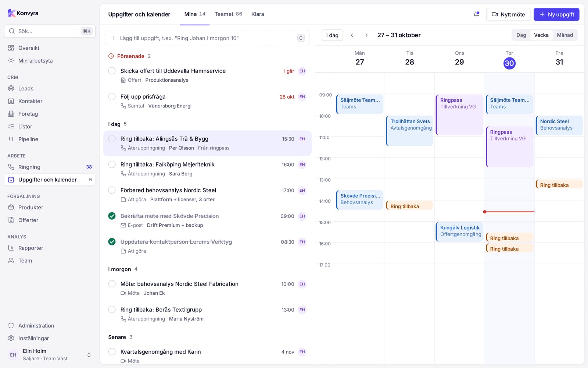Complete Ring tillbaka: Alingsås Trä & Bygg
588x368 pixels.
pyautogui.click(x=112, y=139)
